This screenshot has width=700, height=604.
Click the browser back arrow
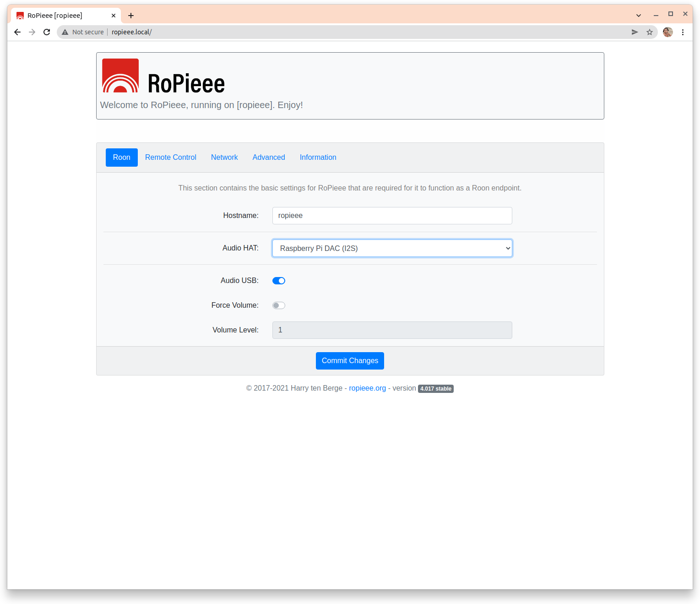[17, 32]
